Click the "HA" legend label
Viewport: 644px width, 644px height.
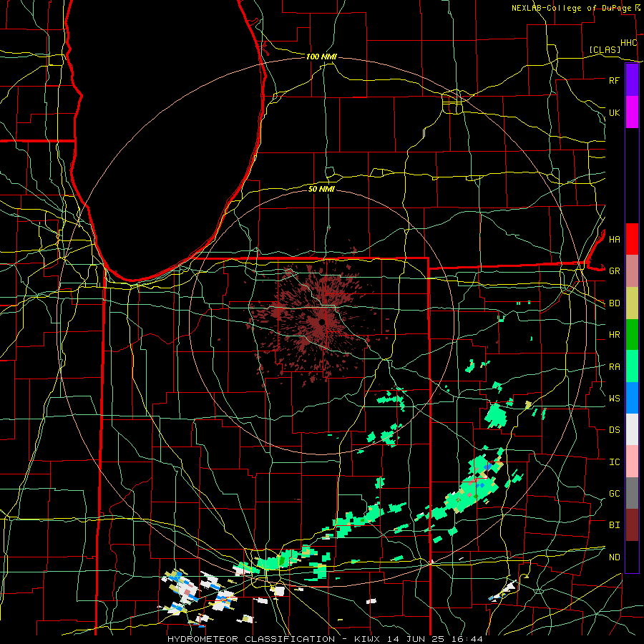point(614,239)
